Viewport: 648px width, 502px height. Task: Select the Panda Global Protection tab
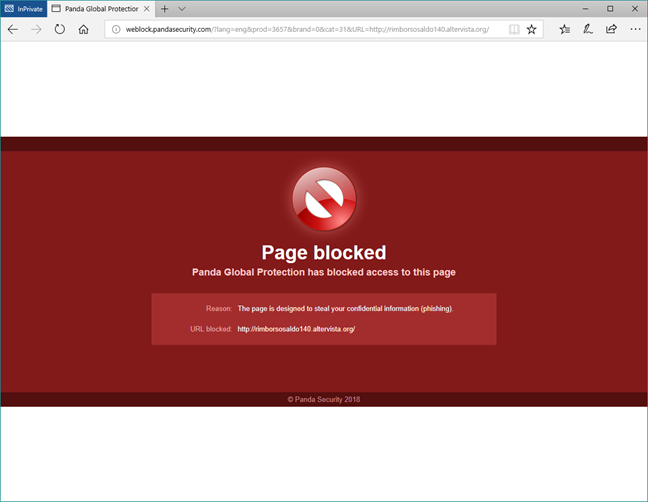(101, 9)
